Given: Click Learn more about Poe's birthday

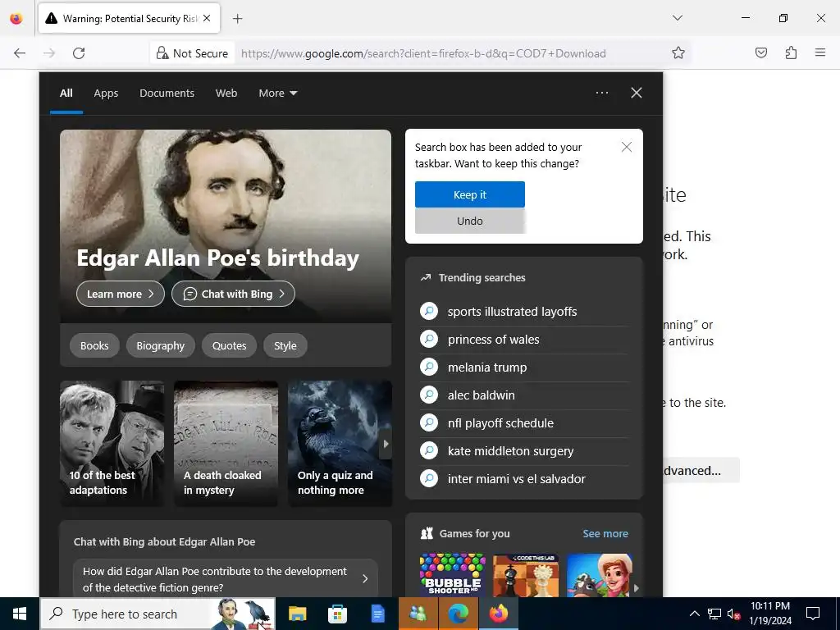Looking at the screenshot, I should pos(120,294).
